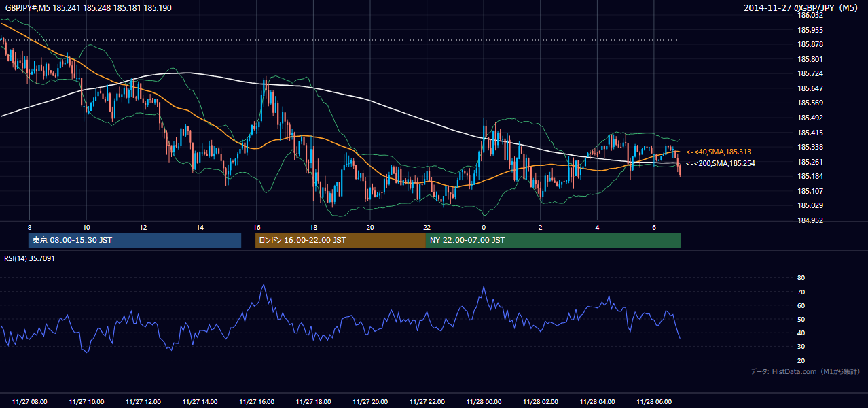
Task: Click hour tick 16 under the price chart
Action: coord(257,226)
